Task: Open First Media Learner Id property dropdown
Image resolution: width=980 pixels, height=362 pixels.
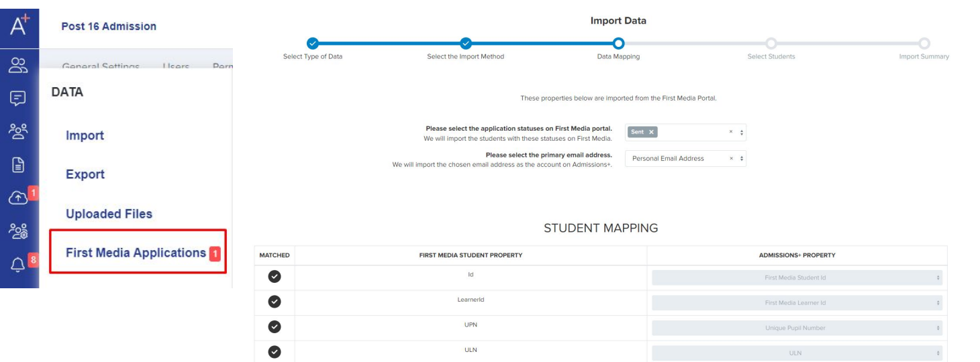Action: 797,303
